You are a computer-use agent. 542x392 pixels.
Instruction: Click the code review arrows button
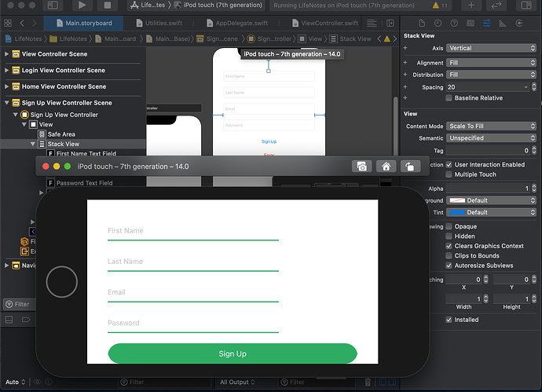496,5
